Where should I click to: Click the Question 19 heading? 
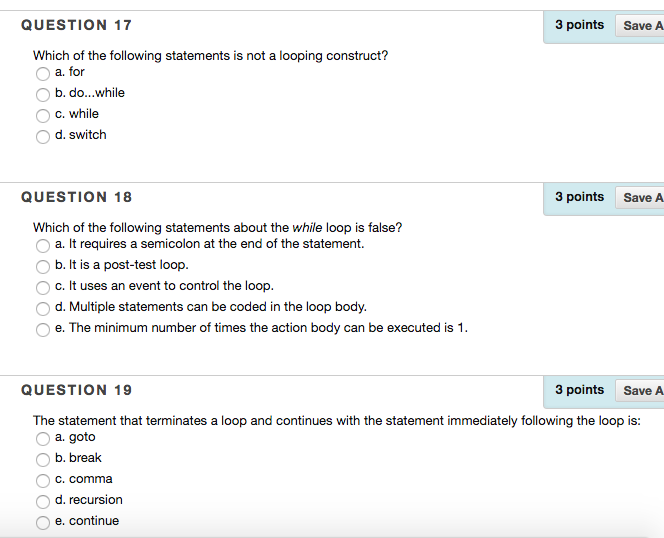coord(76,390)
